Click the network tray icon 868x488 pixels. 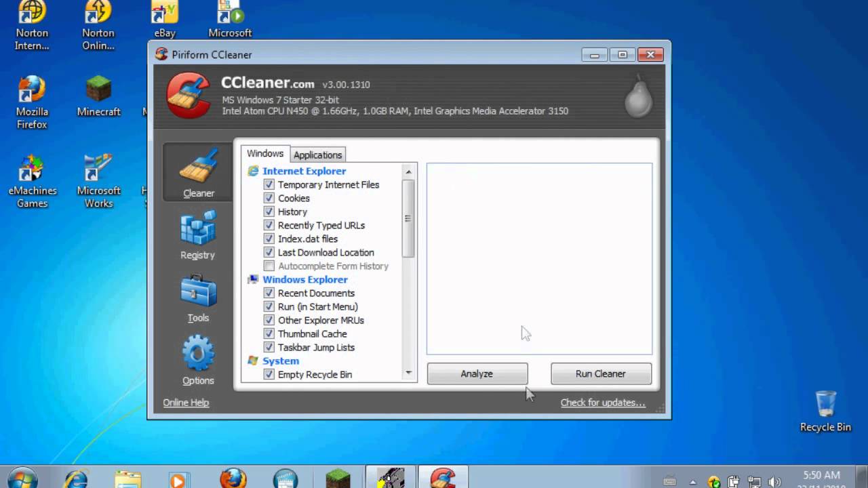[754, 482]
